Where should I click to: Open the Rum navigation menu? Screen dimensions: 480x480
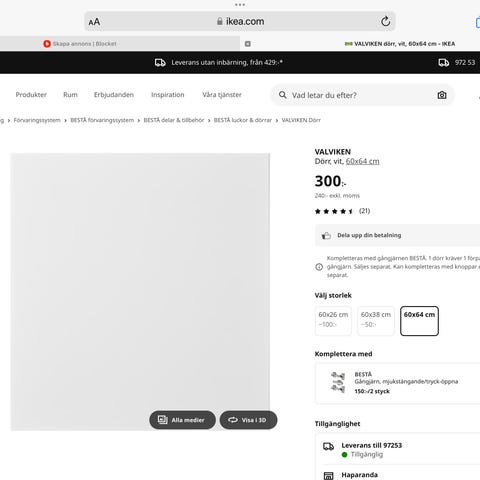pyautogui.click(x=70, y=95)
